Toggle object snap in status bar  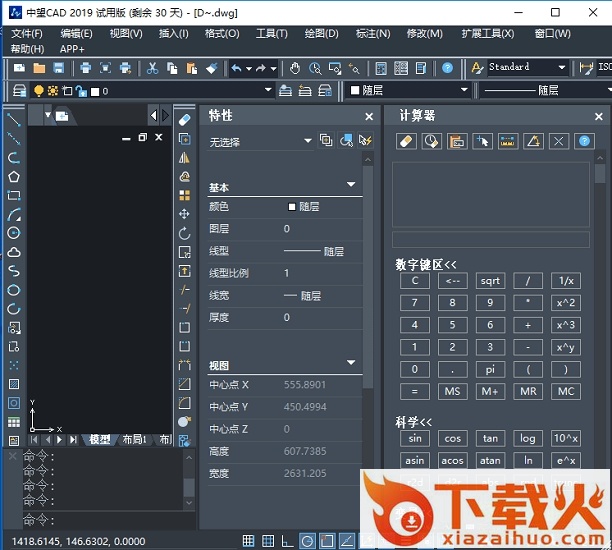pyautogui.click(x=327, y=541)
